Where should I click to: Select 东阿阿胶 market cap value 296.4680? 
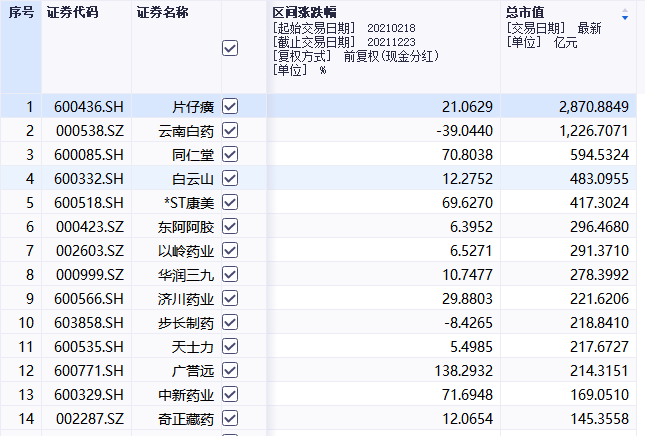[x=599, y=227]
